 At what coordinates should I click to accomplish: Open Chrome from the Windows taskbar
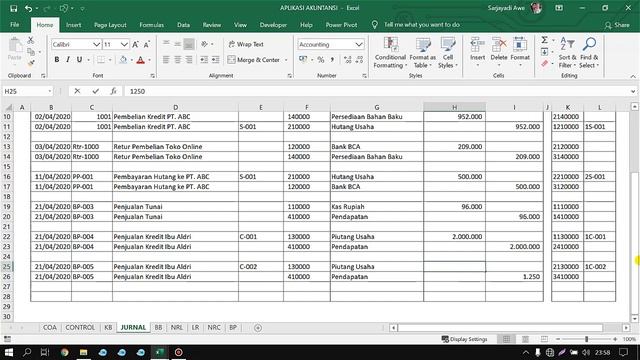[64, 352]
